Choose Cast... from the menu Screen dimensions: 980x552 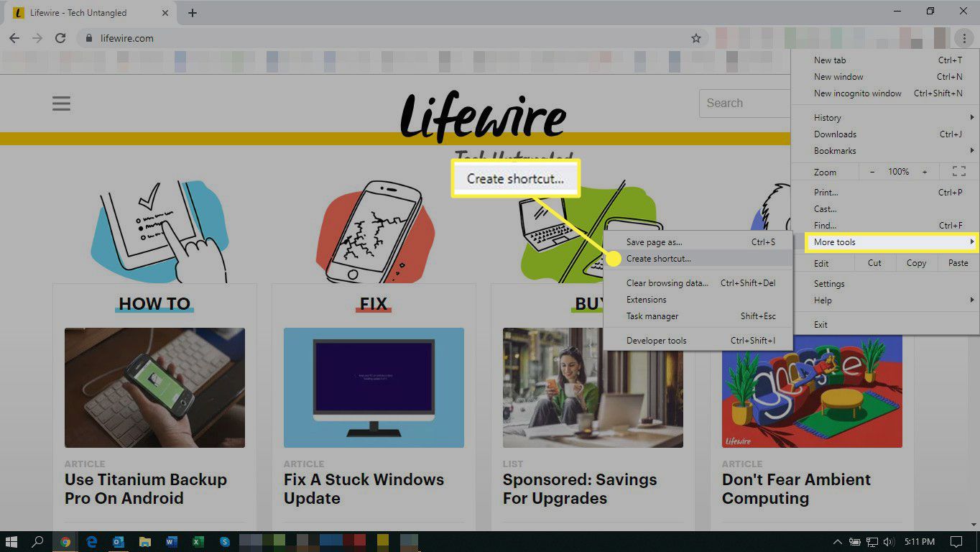[x=885, y=208]
